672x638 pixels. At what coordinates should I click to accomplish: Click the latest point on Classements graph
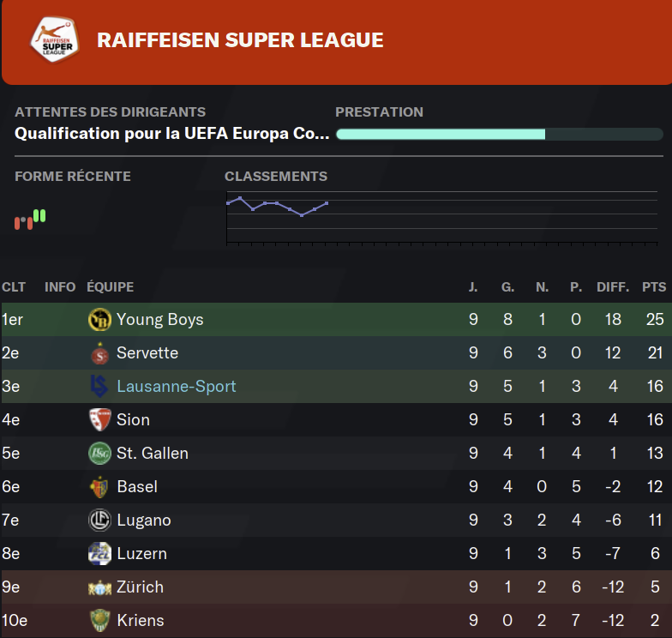click(x=327, y=203)
